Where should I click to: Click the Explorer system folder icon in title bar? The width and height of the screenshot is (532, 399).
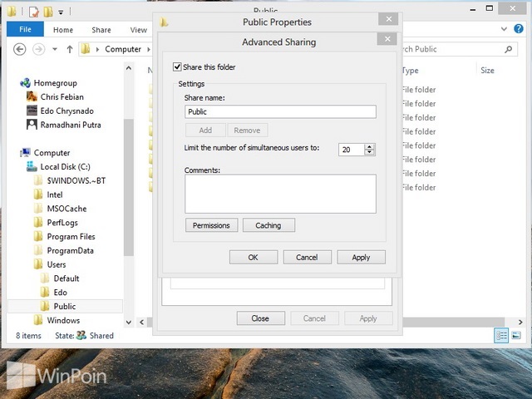pos(12,12)
